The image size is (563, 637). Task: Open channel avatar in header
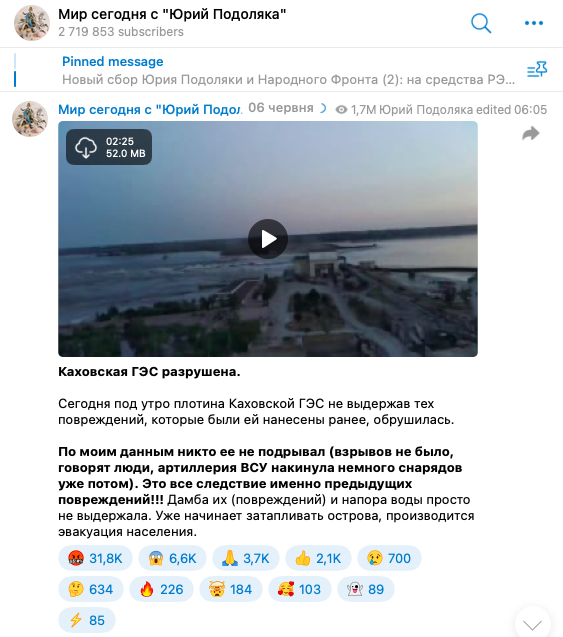point(32,23)
